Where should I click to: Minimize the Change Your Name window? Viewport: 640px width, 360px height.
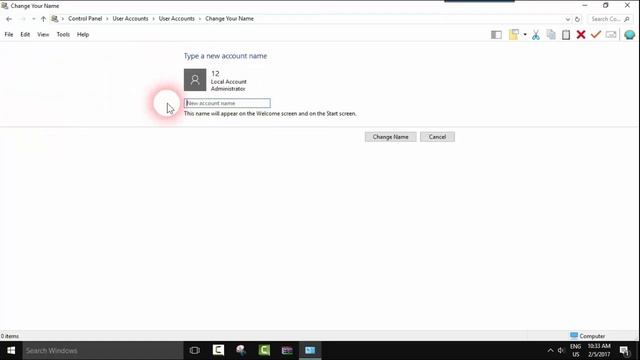585,6
